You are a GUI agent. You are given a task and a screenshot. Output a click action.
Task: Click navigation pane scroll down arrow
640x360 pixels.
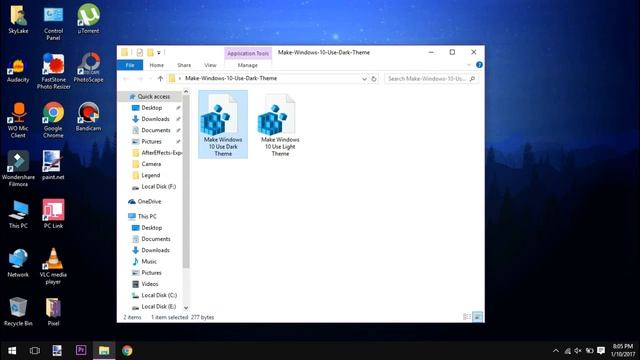pos(186,308)
